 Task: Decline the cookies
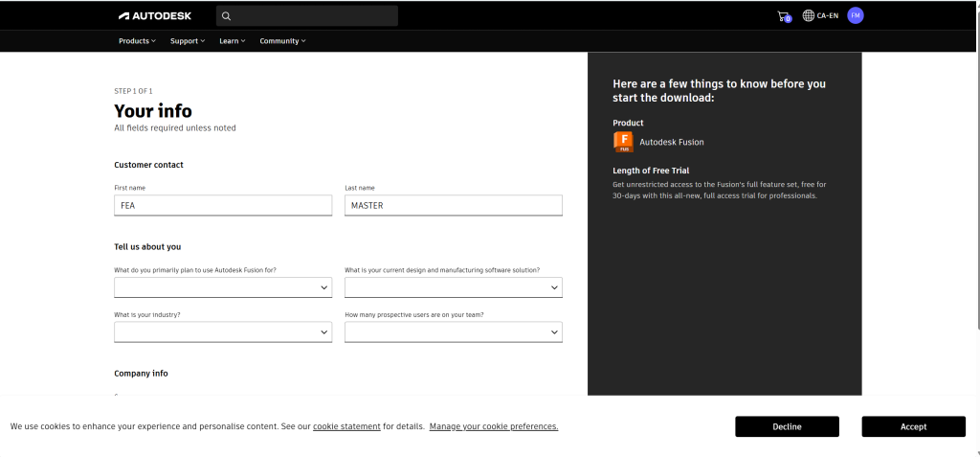[x=787, y=426]
